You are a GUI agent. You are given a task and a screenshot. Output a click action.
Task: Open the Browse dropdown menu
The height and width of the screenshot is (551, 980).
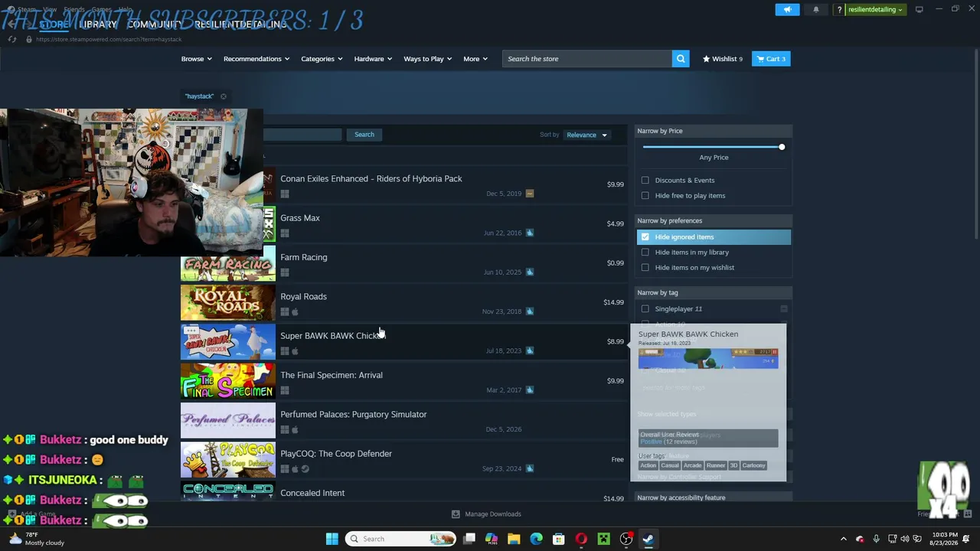(x=198, y=59)
